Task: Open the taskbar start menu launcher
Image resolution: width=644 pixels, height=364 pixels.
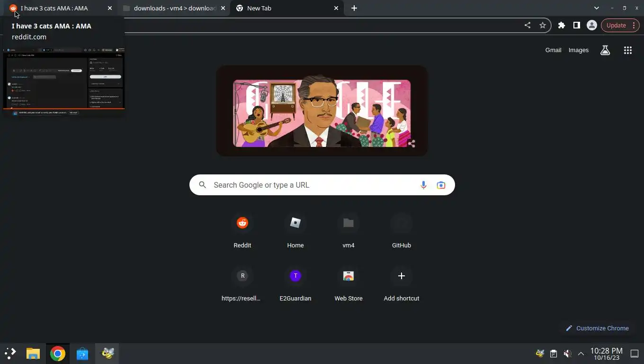Action: click(x=10, y=353)
